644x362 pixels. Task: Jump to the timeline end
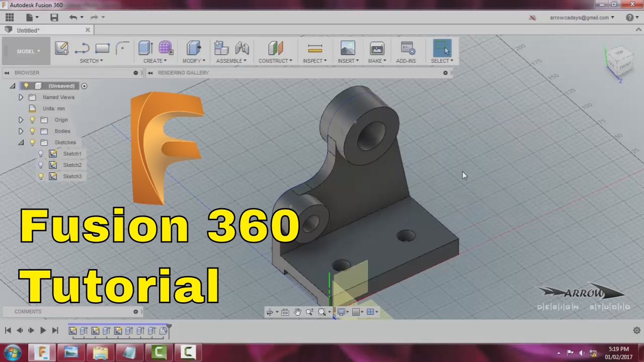pos(55,330)
